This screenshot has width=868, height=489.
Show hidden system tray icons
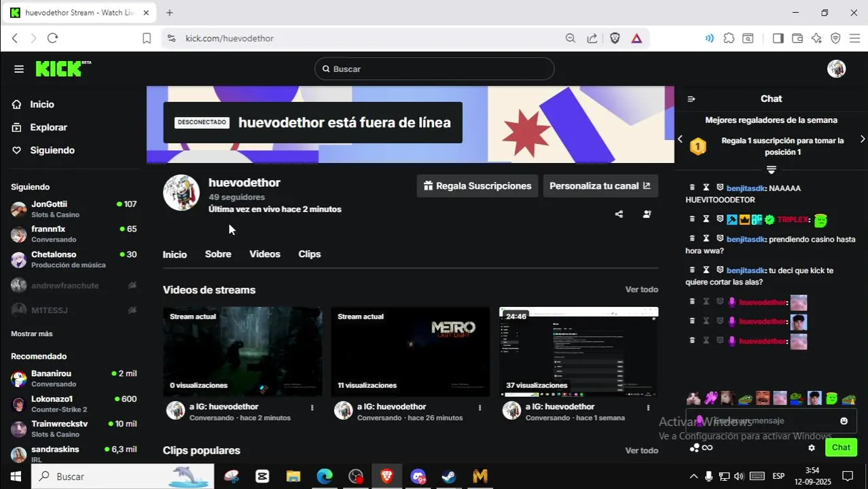pyautogui.click(x=693, y=476)
